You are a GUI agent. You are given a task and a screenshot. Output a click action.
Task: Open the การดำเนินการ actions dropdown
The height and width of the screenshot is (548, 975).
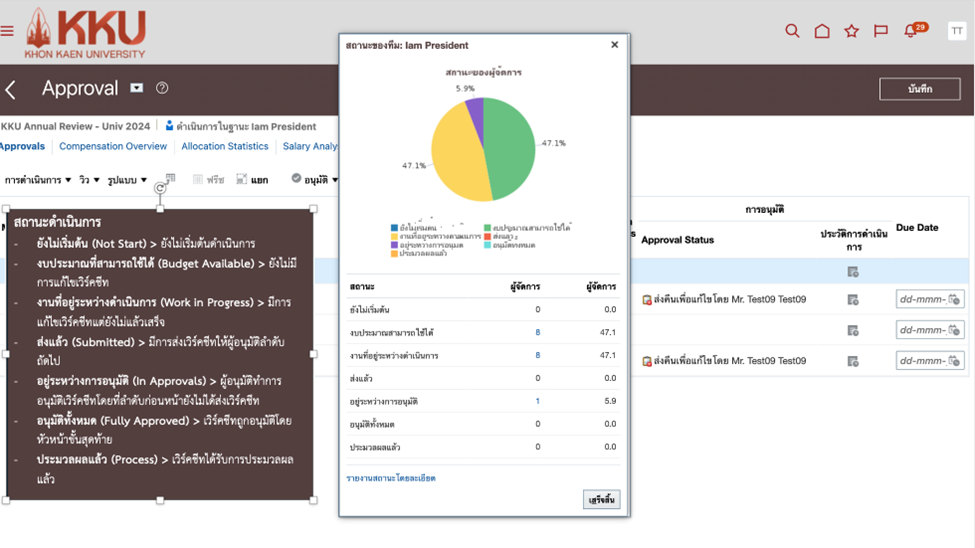pyautogui.click(x=38, y=180)
